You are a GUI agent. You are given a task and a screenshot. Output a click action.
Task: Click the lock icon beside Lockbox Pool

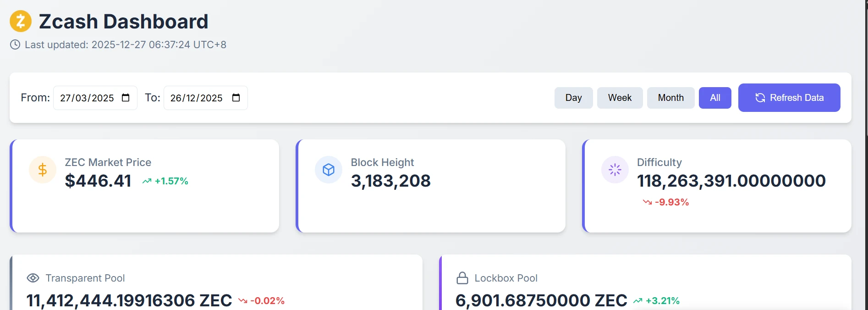click(x=462, y=278)
